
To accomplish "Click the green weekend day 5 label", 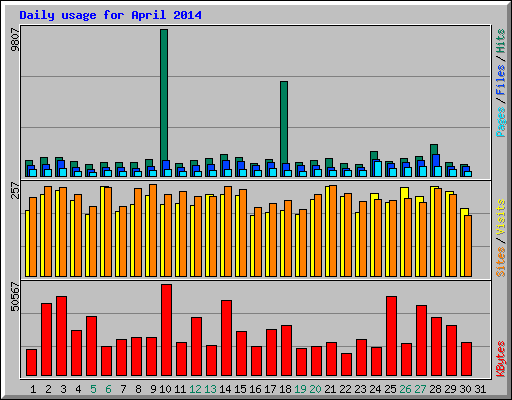I will [93, 389].
